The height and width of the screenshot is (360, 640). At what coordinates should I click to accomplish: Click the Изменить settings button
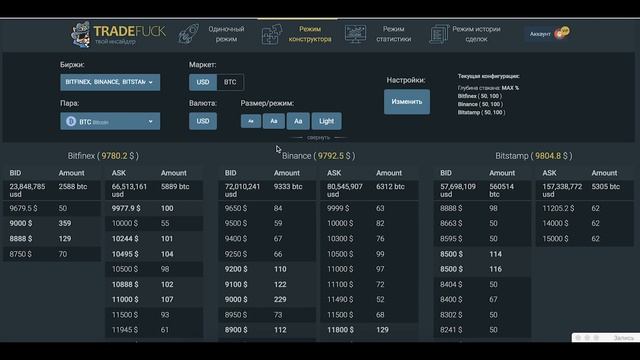coord(407,102)
